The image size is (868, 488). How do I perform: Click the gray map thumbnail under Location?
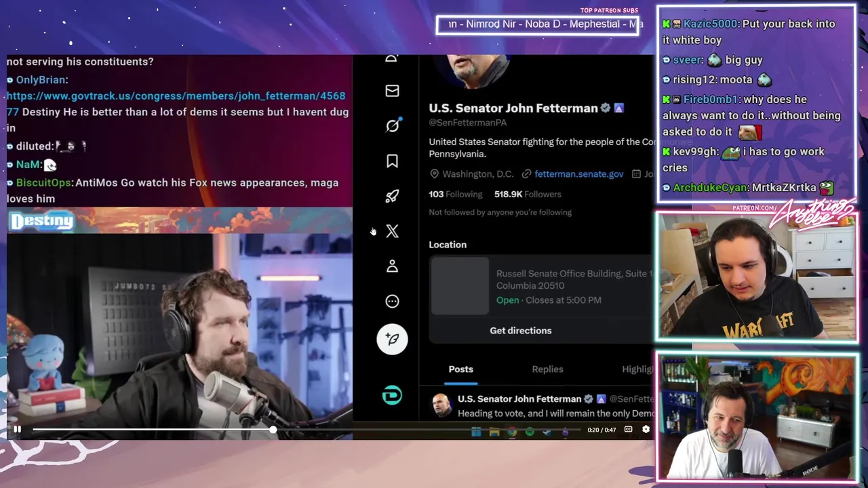click(460, 286)
